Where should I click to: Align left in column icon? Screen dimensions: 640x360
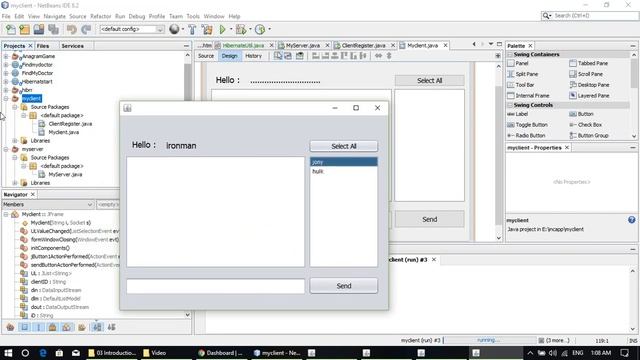coord(316,56)
